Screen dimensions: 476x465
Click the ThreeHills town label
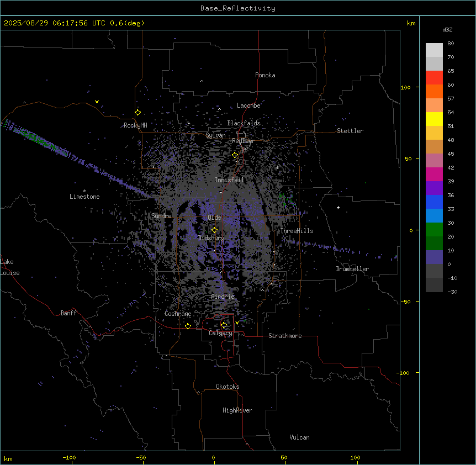tap(297, 231)
